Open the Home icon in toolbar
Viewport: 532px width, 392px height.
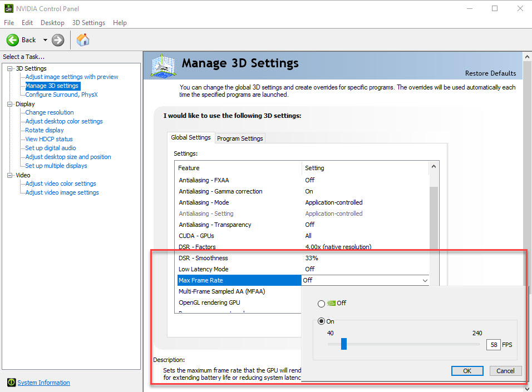[83, 40]
